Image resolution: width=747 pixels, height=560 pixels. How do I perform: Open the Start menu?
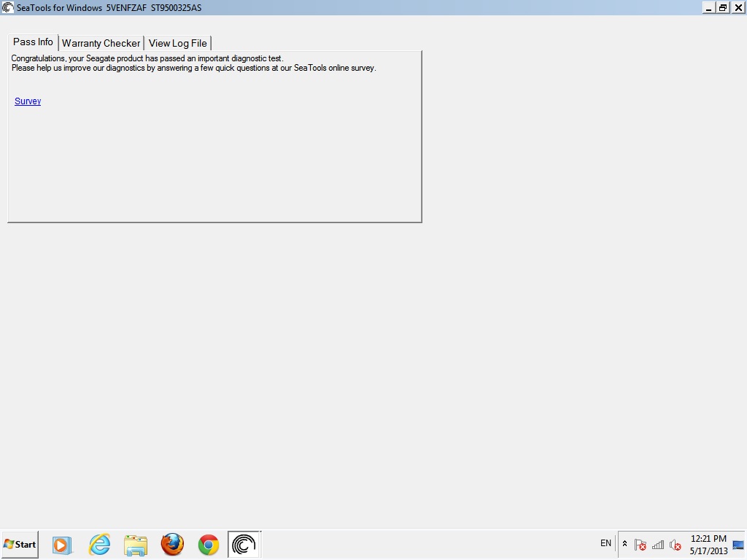[x=20, y=544]
